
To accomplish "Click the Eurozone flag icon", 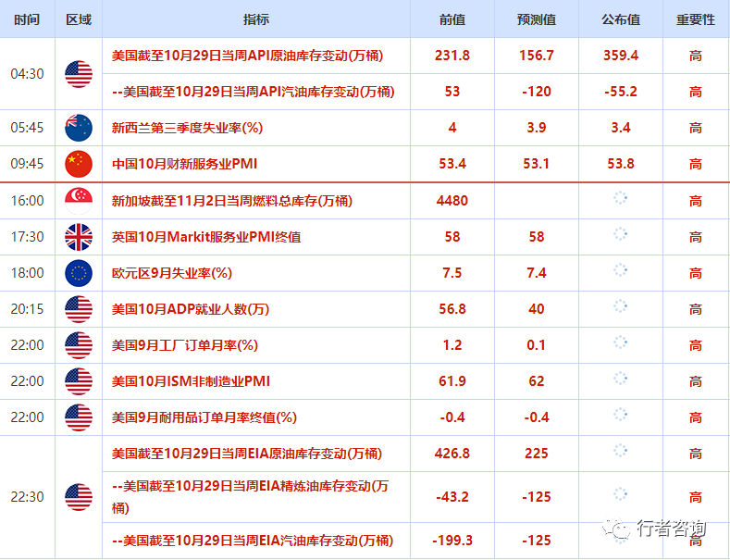I will tap(79, 273).
